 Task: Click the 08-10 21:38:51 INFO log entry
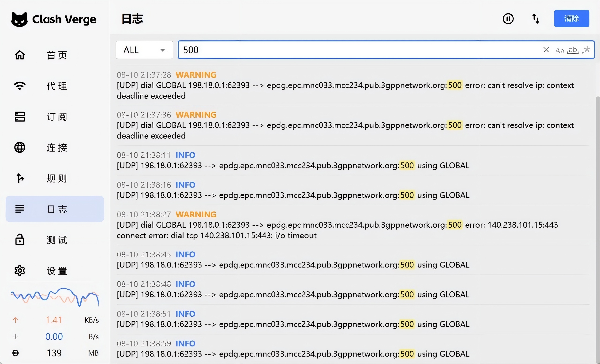(x=353, y=319)
